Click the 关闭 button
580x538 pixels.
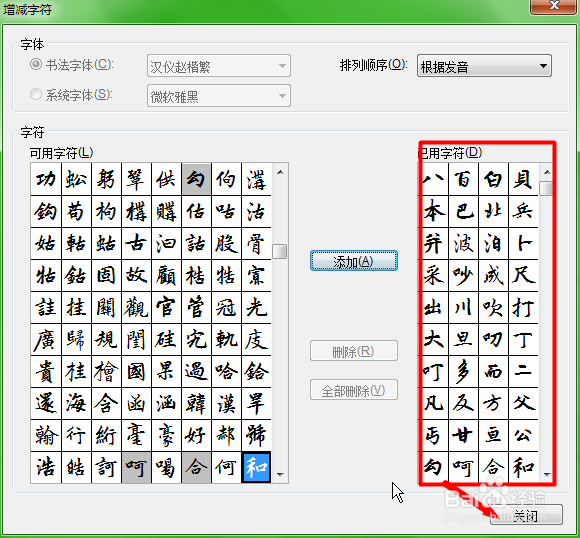point(526,515)
